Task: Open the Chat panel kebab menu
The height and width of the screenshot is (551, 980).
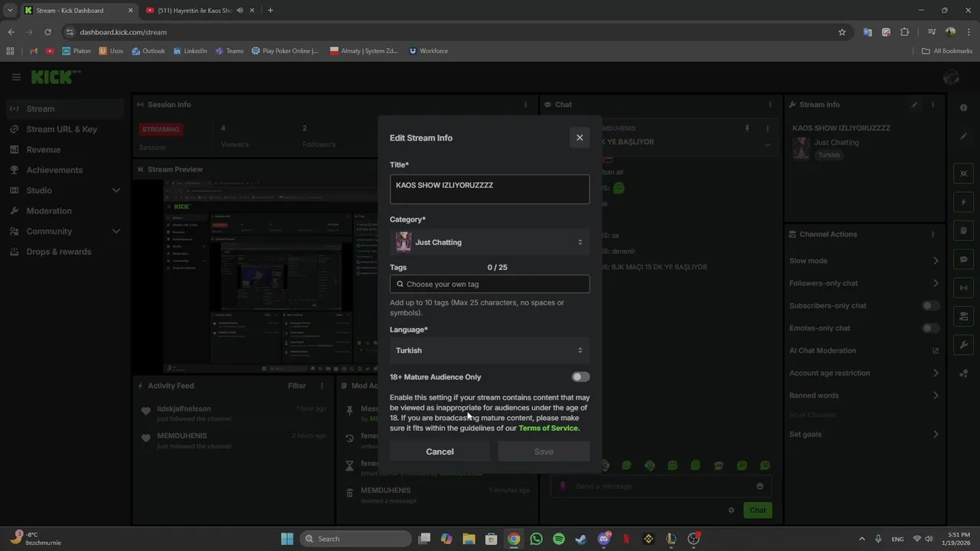Action: tap(770, 105)
